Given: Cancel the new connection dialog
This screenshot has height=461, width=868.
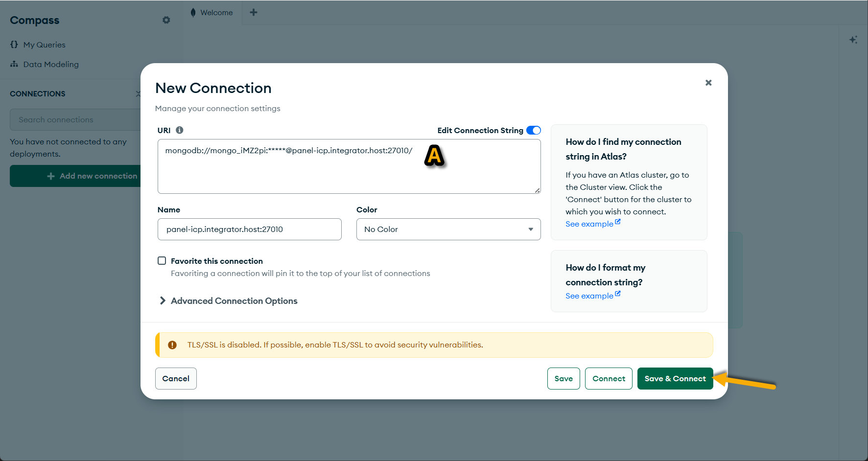Looking at the screenshot, I should coord(176,379).
